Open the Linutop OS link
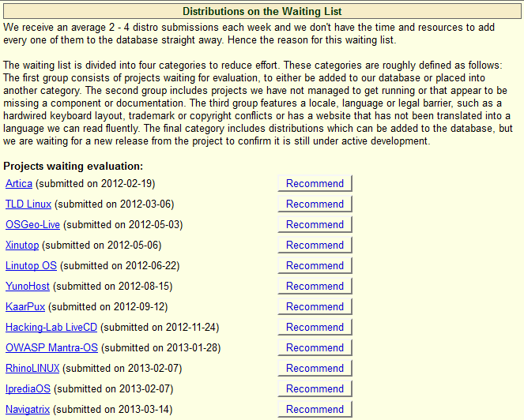Viewport: 524px width, 420px height. [x=31, y=265]
